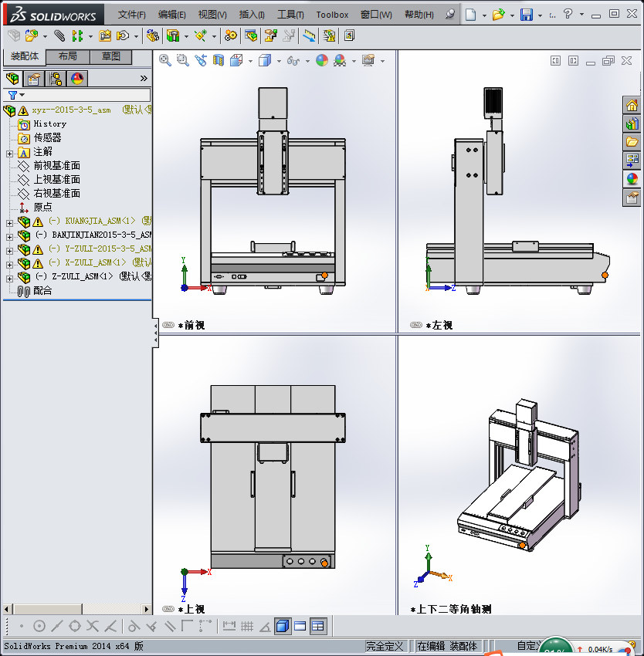Toggle the view link icon beside *前视
The width and height of the screenshot is (644, 656).
168,325
